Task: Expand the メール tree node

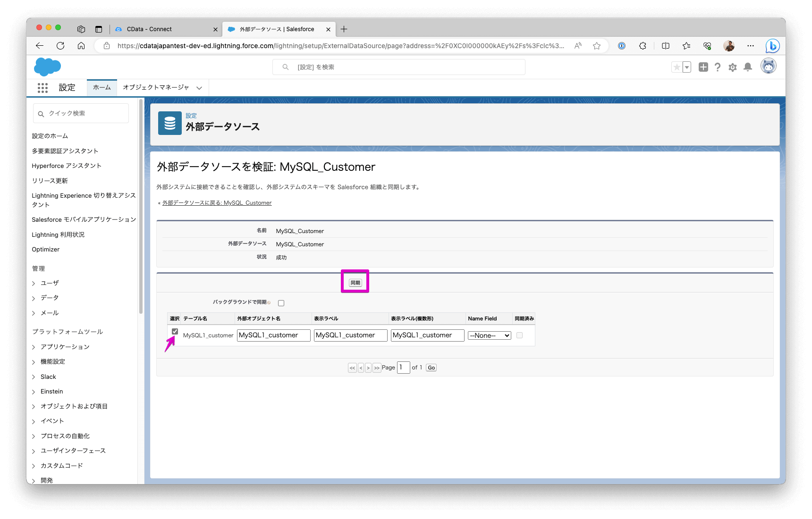Action: (x=34, y=313)
